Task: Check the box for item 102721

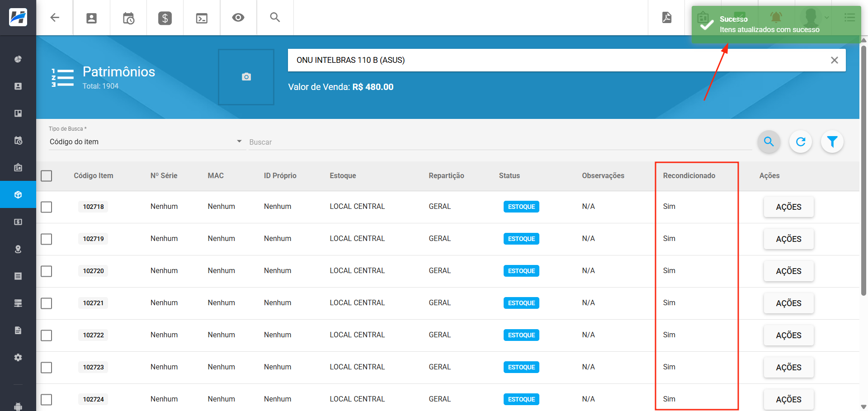Action: [47, 303]
